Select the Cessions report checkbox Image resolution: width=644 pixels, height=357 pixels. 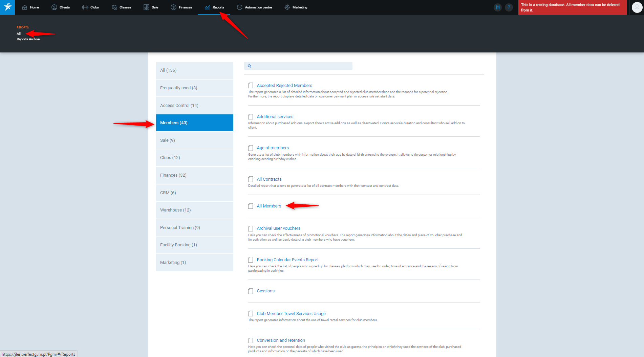click(x=251, y=291)
